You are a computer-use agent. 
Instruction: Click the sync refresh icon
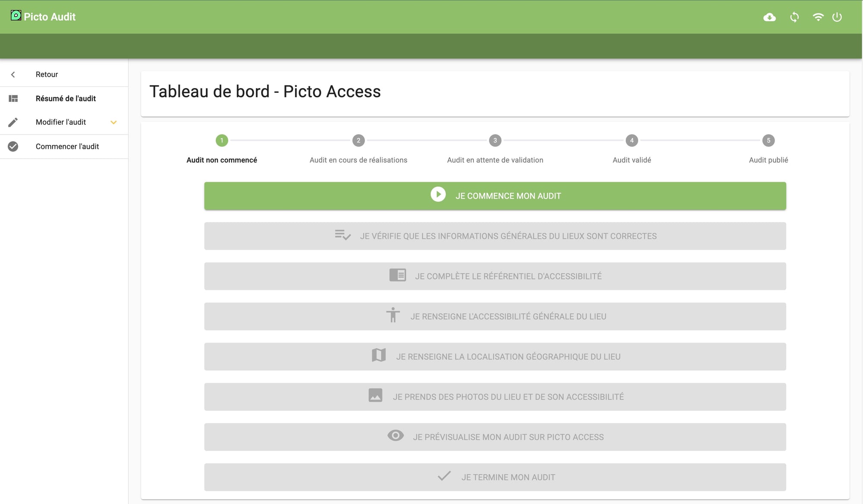(794, 17)
